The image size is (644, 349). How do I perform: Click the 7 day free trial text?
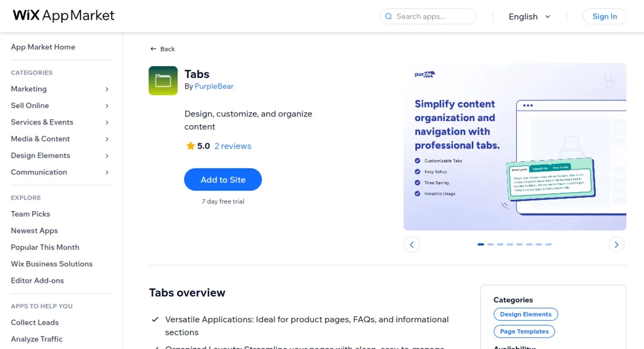point(223,201)
